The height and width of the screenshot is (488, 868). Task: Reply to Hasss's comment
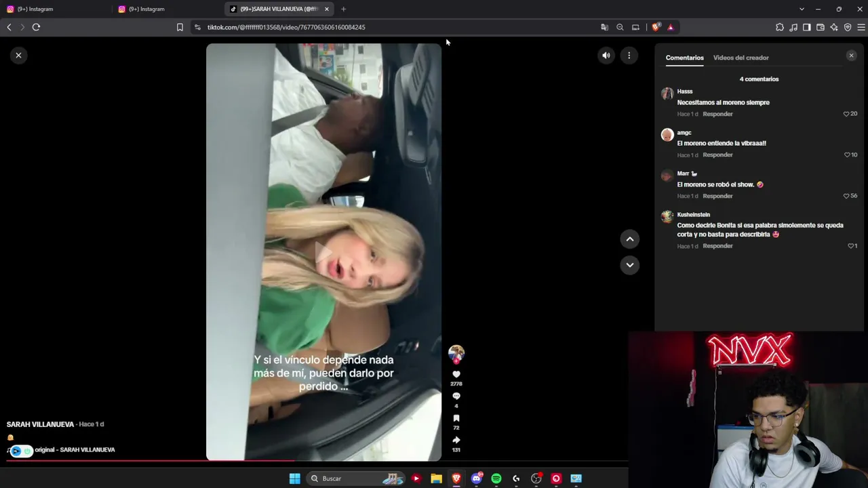(717, 114)
